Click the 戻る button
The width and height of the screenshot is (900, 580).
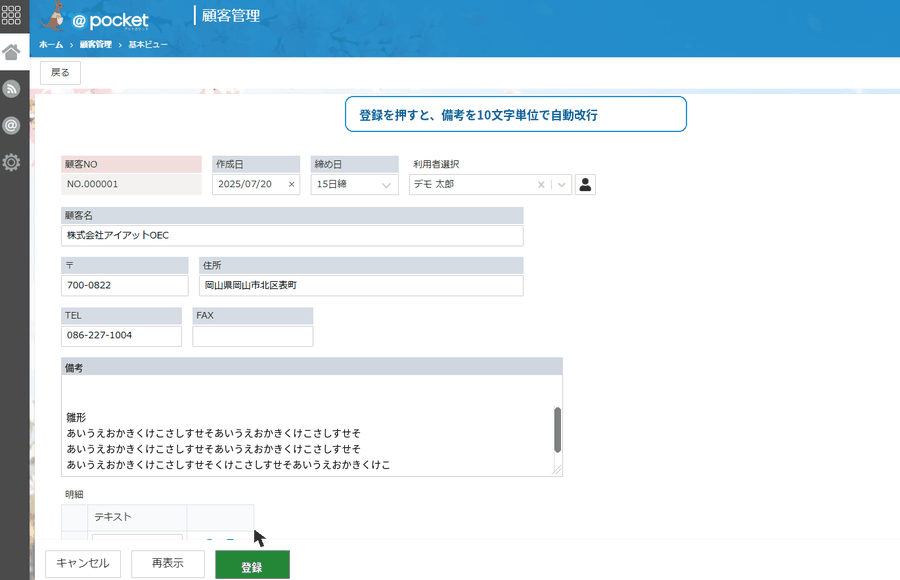[x=60, y=72]
